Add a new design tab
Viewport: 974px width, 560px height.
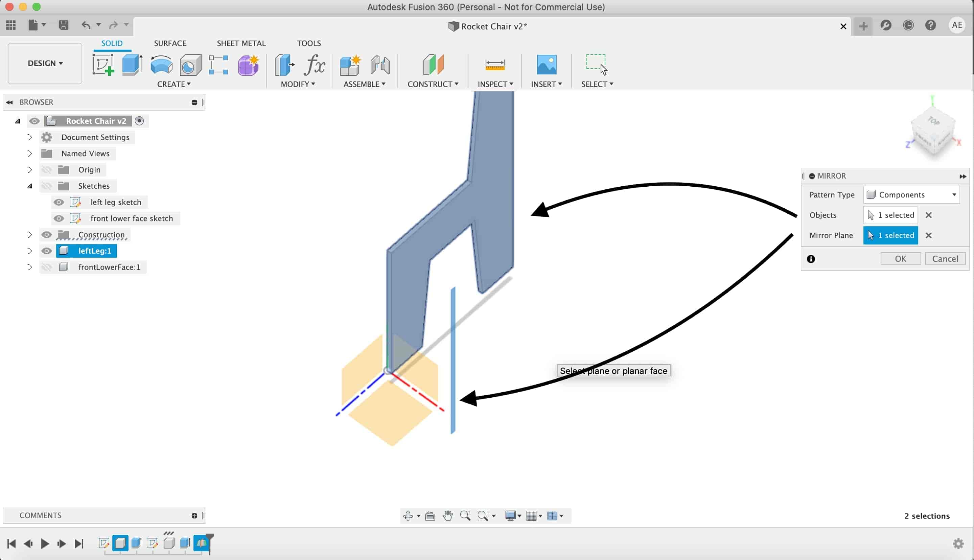point(863,26)
